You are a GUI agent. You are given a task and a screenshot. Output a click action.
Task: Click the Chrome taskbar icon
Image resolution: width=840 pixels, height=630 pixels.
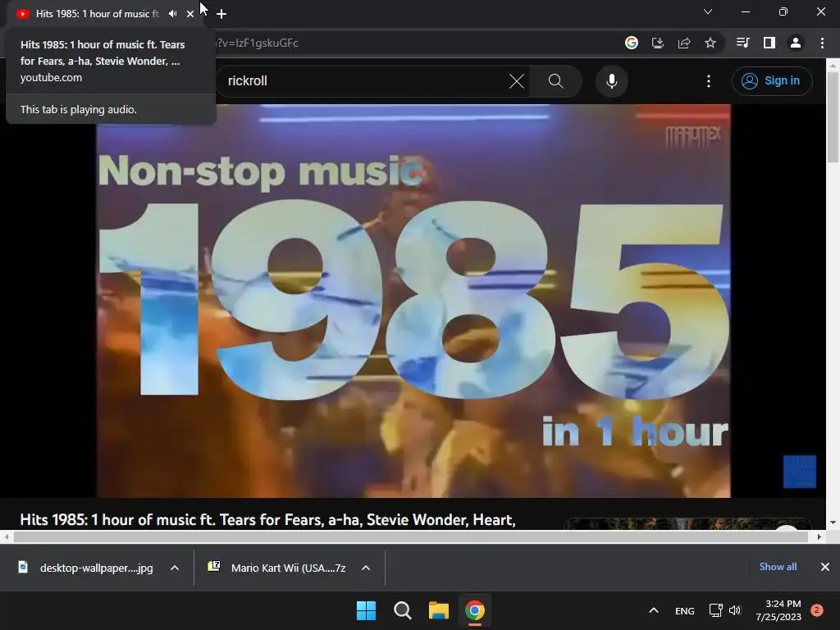(475, 610)
